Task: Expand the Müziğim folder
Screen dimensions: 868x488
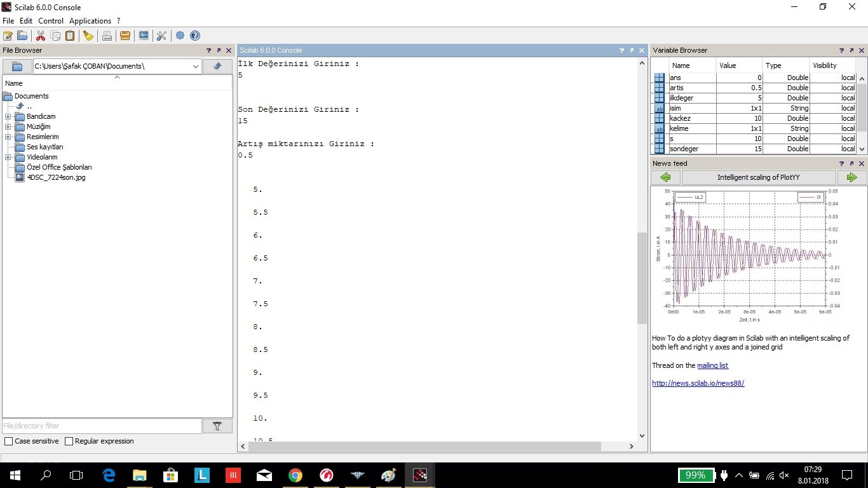Action: coord(8,127)
